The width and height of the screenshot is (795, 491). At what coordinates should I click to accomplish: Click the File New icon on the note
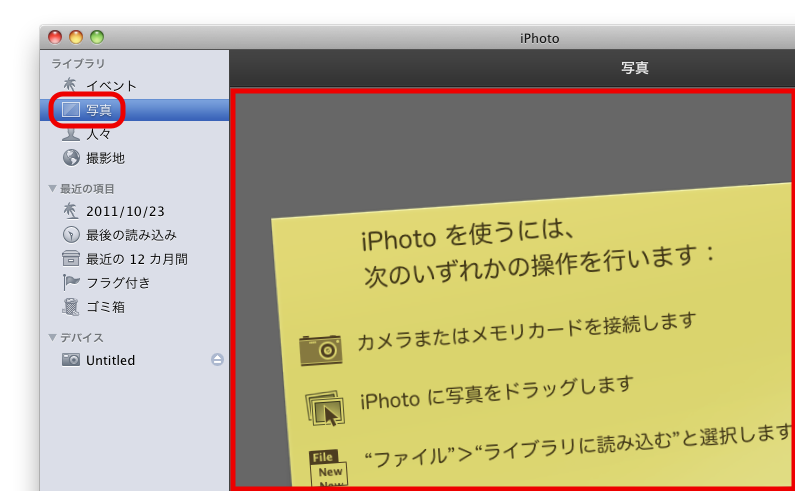pyautogui.click(x=329, y=468)
